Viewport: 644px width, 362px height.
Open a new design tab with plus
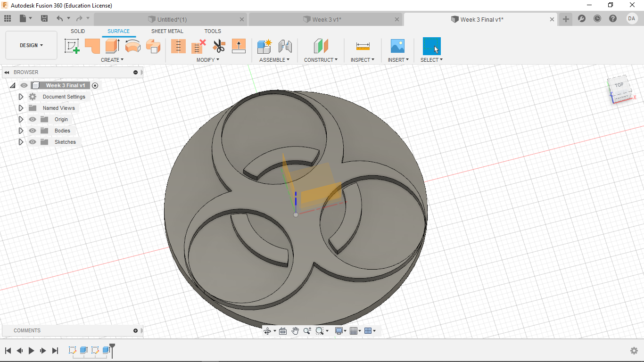566,19
